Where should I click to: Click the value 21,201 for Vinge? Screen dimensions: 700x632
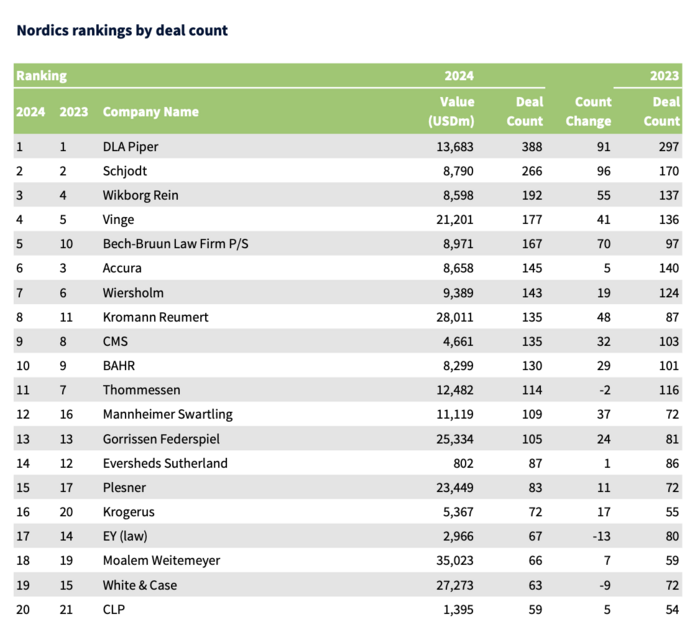[455, 220]
